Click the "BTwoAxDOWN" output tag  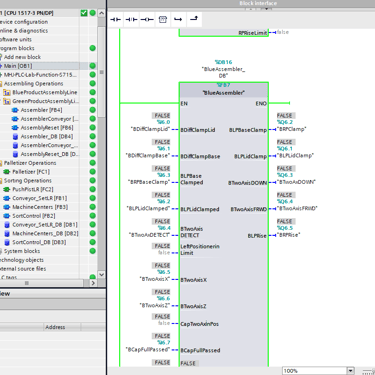coord(296,182)
